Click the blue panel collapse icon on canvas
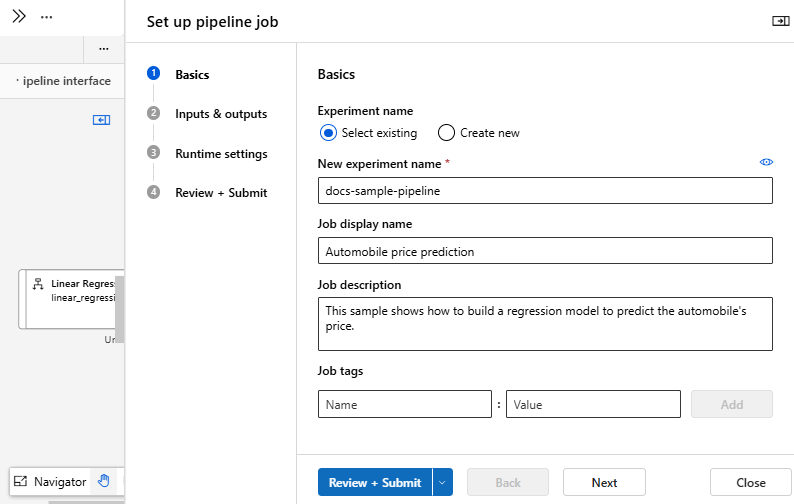Screen dimensions: 794x504 pyautogui.click(x=101, y=120)
